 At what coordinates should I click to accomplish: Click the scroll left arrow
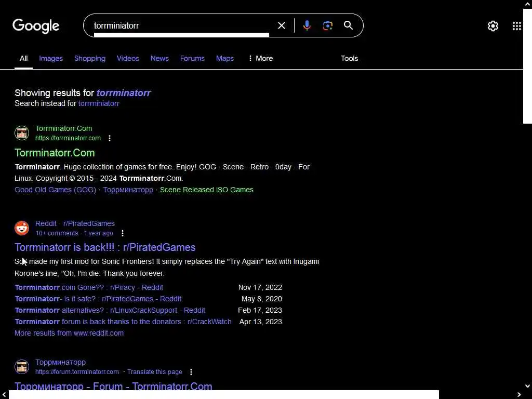4,395
